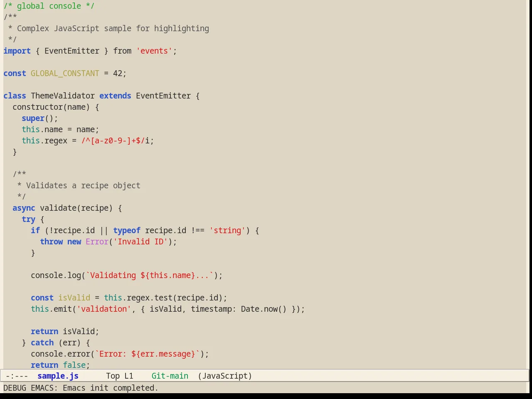This screenshot has width=532, height=399.
Task: Click the (JavaScript) major mode indicator
Action: [225, 376]
